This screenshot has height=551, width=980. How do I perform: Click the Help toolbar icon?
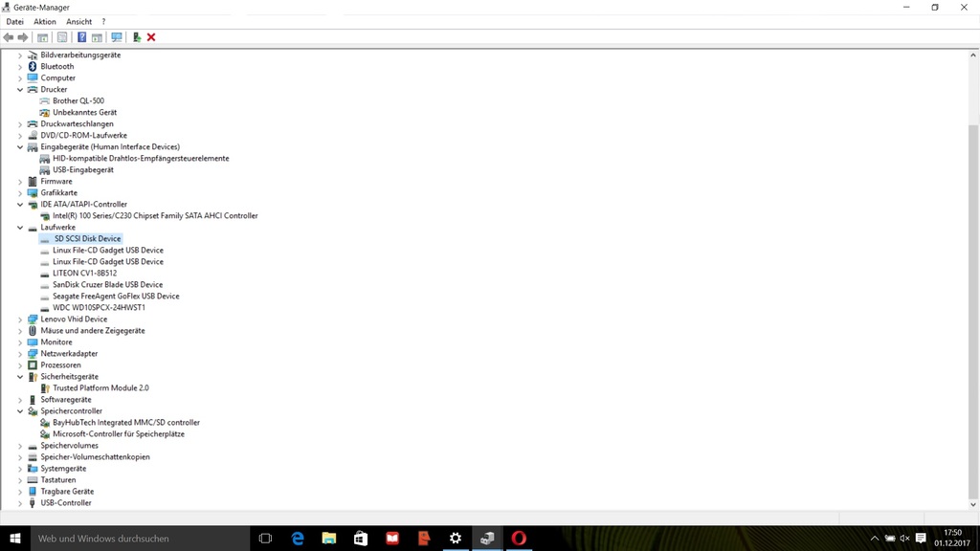(81, 37)
